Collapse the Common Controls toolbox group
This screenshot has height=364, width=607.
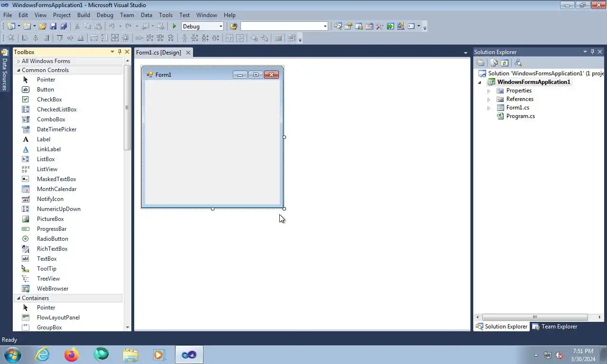click(x=18, y=70)
